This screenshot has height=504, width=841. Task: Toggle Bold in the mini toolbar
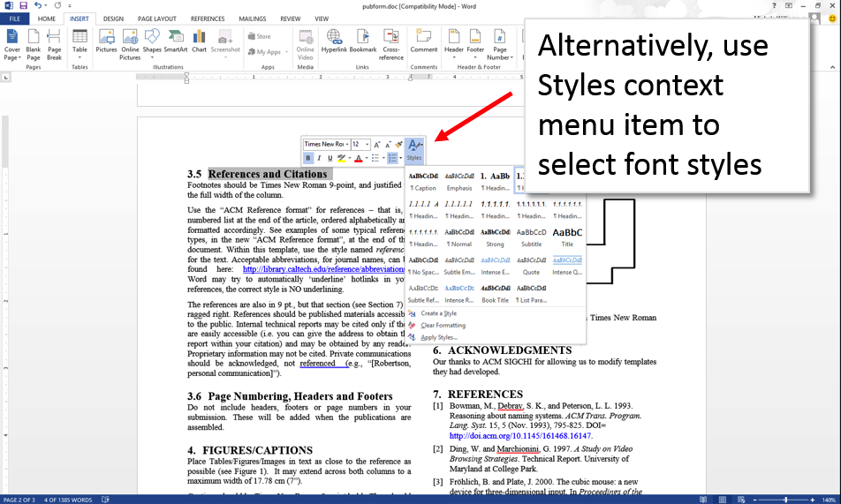tap(307, 158)
